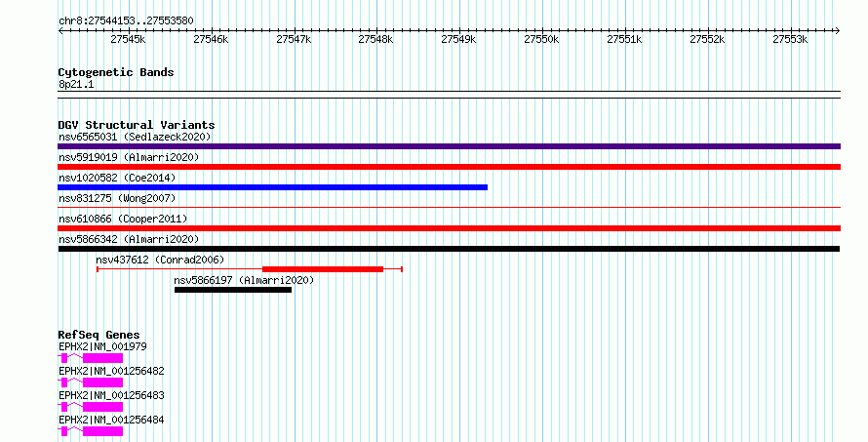868x442 pixels.
Task: Click the magenta exon block under EPHX2|NM_001256483
Action: (x=102, y=407)
